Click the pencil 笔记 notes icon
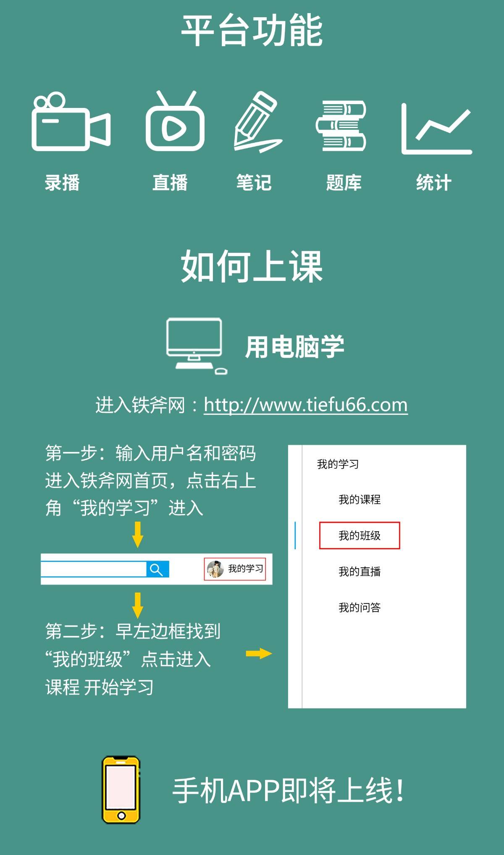The height and width of the screenshot is (855, 504). pos(257,121)
